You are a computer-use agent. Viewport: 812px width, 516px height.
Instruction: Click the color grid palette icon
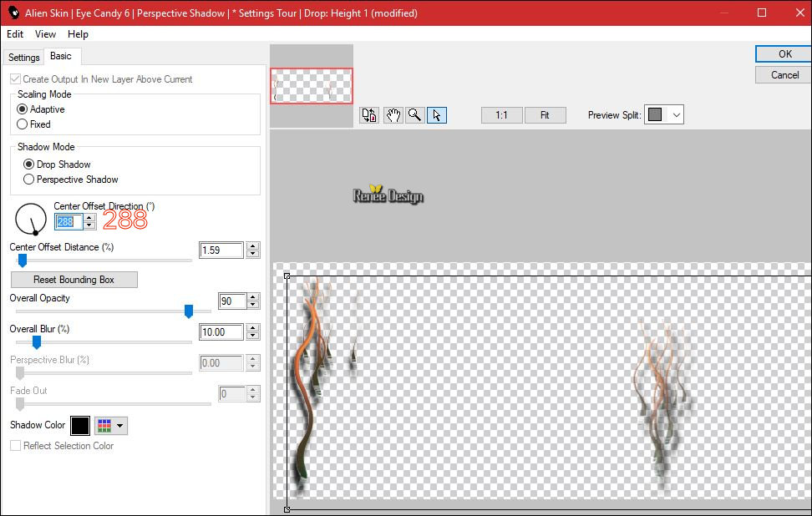(x=104, y=426)
